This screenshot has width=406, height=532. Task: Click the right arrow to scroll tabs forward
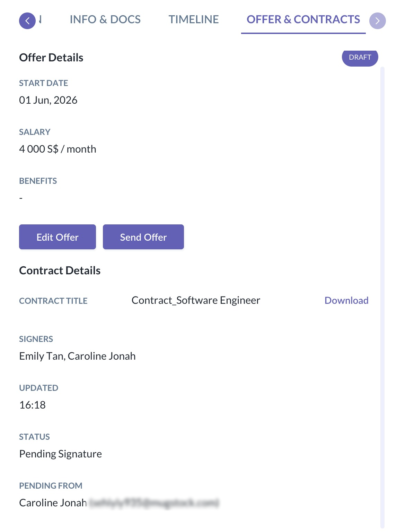click(x=378, y=21)
